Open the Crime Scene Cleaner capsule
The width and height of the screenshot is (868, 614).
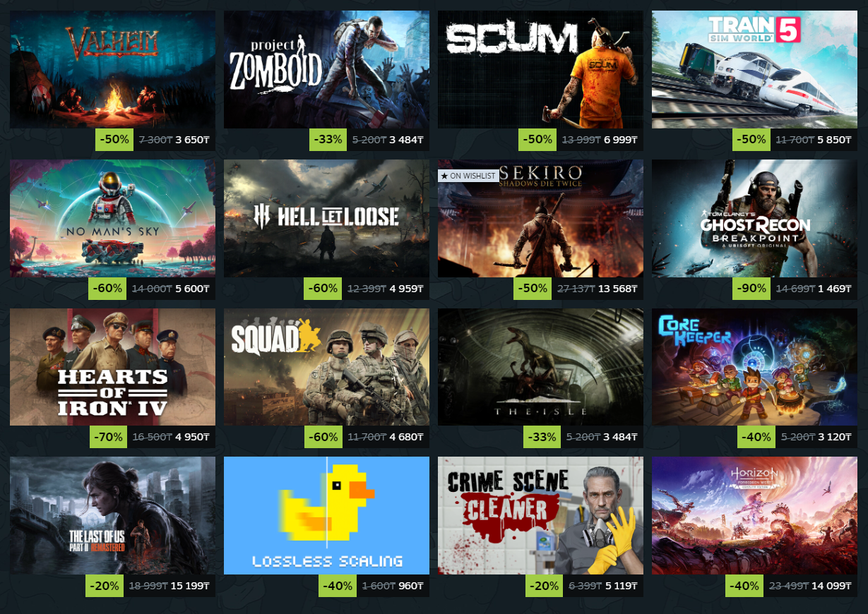[540, 515]
